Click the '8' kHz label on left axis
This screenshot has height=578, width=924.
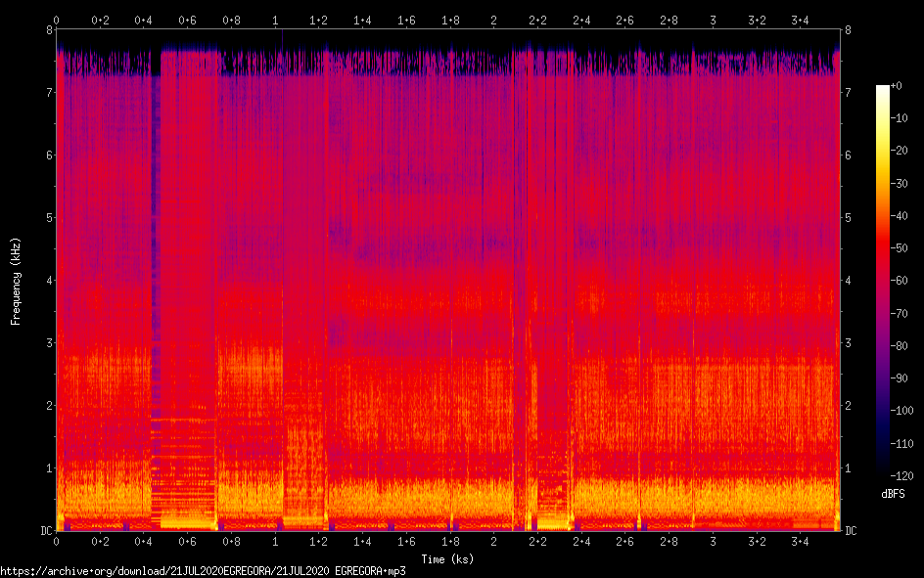point(50,30)
